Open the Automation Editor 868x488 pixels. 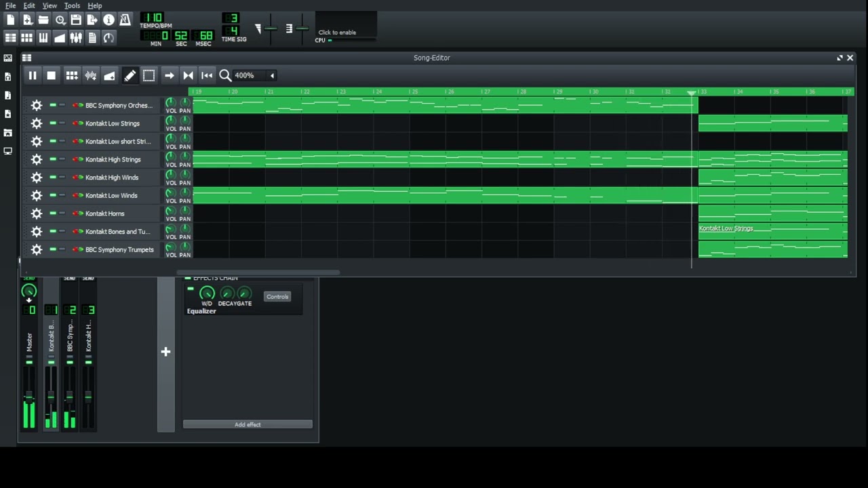(x=60, y=38)
